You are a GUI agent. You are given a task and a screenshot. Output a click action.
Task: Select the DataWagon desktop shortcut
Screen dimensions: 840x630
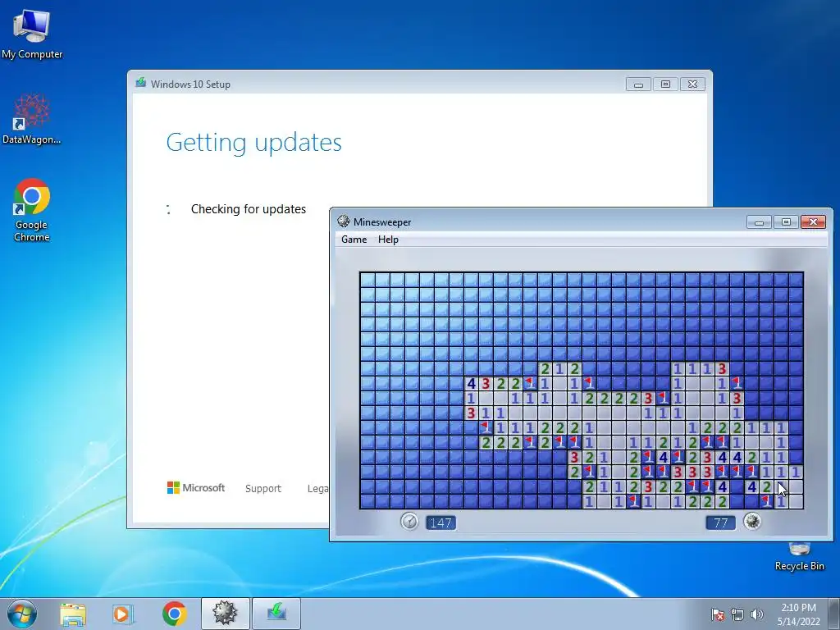(32, 119)
